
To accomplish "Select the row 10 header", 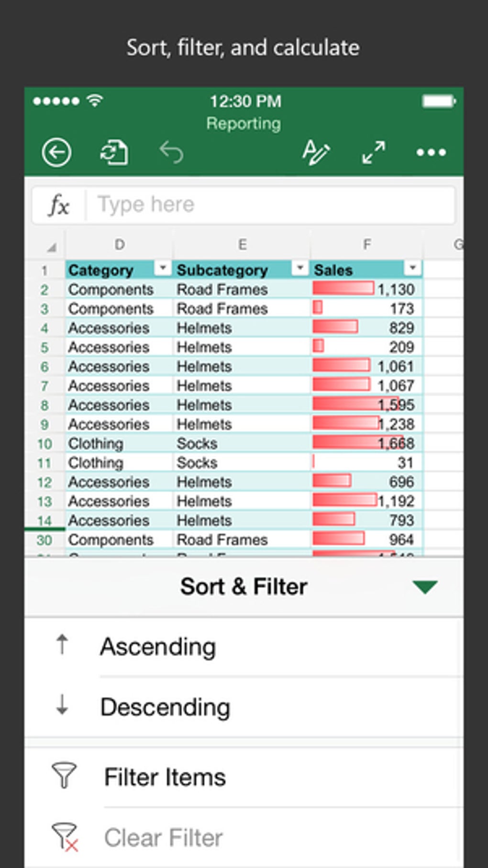I will click(44, 444).
